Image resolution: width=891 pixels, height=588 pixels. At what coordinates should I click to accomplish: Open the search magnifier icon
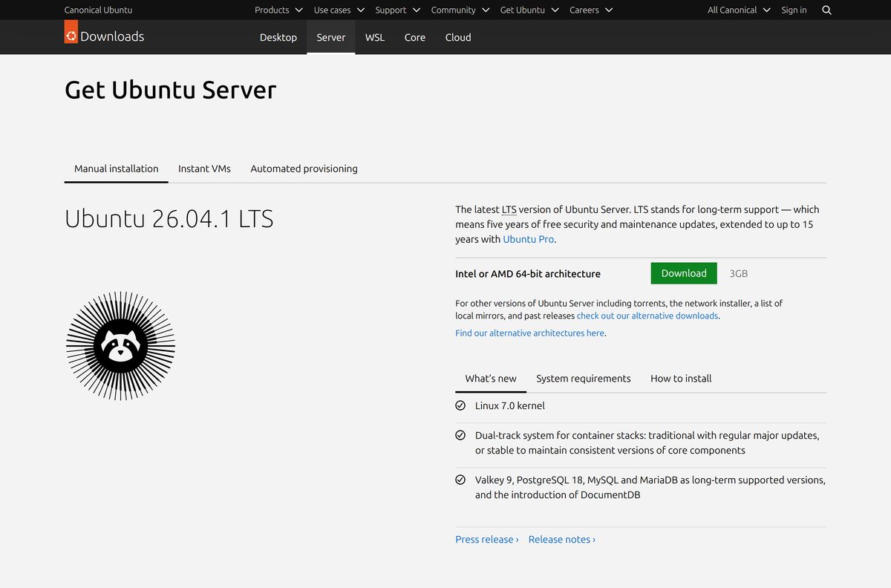pos(827,10)
